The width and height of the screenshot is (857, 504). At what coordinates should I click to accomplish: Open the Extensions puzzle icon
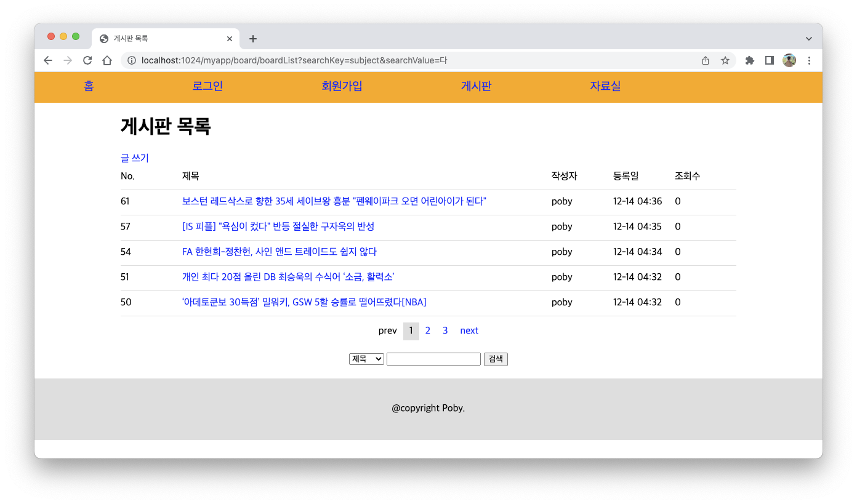pyautogui.click(x=749, y=60)
